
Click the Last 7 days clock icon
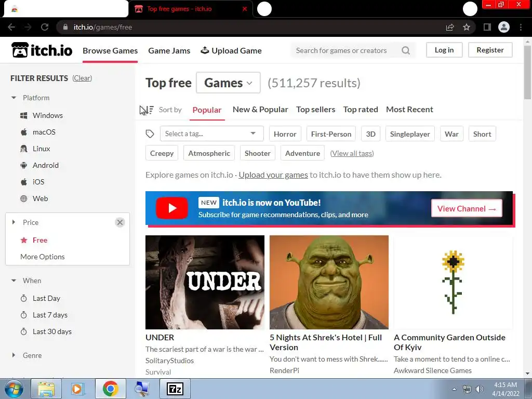point(24,315)
